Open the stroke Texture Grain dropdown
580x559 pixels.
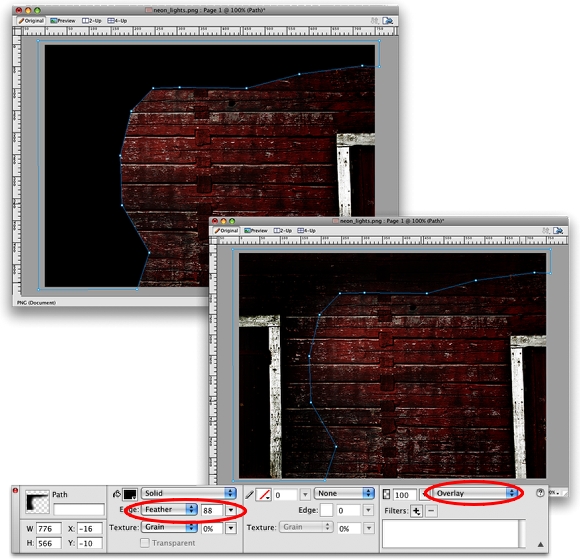[306, 527]
